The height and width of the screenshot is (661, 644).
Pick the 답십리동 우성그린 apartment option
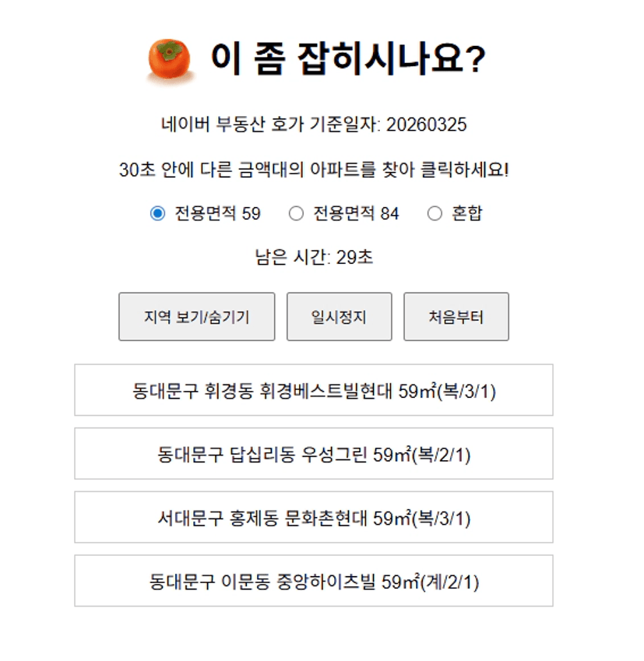(x=314, y=454)
